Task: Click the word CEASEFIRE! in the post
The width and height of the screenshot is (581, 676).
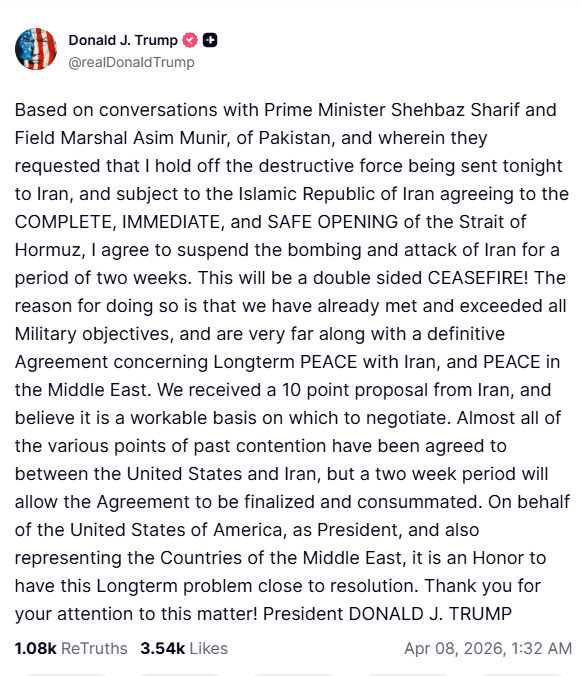Action: click(x=478, y=278)
